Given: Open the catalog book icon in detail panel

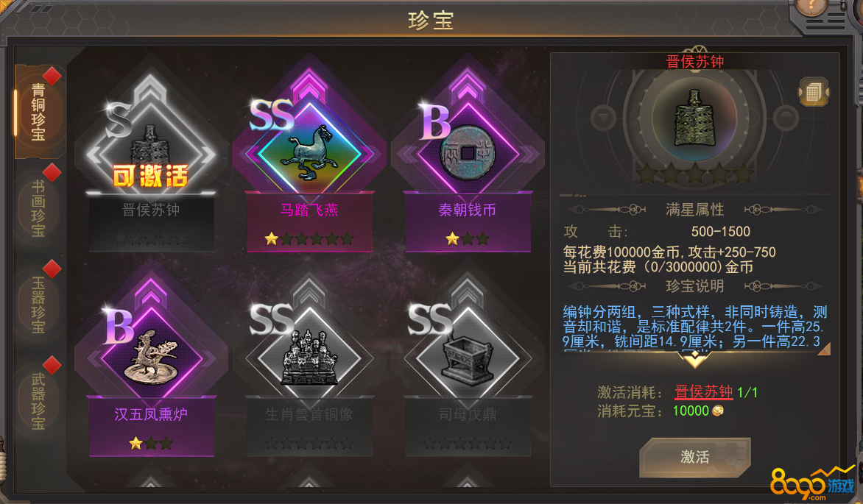Looking at the screenshot, I should pos(814,92).
